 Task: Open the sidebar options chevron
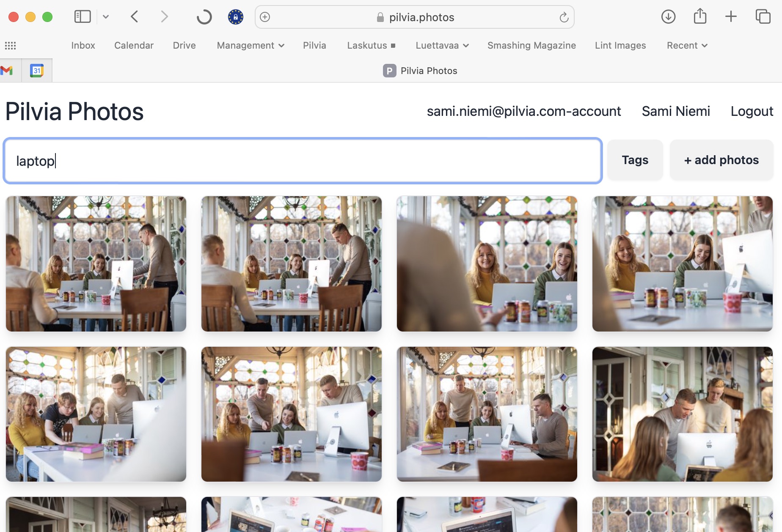coord(106,17)
